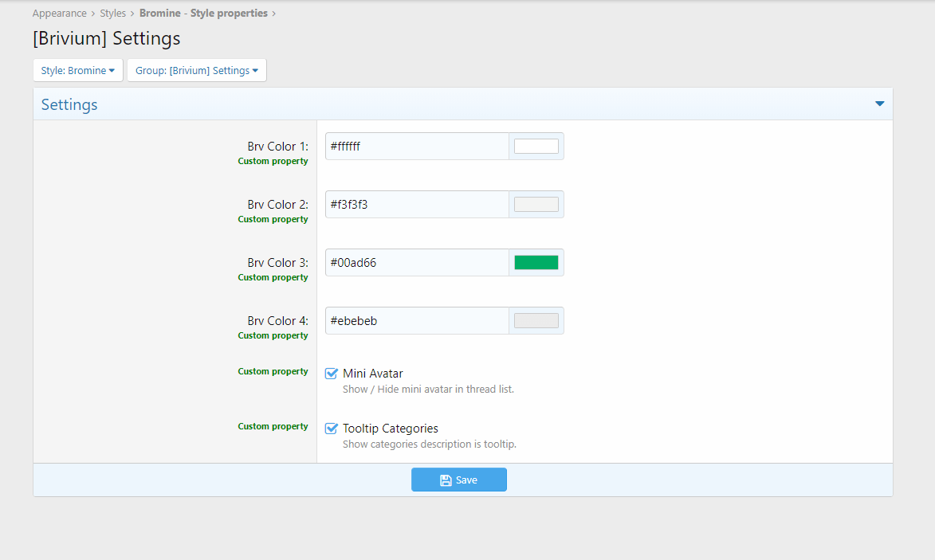Collapse the Settings section arrow
Image resolution: width=935 pixels, height=560 pixels.
tap(879, 104)
